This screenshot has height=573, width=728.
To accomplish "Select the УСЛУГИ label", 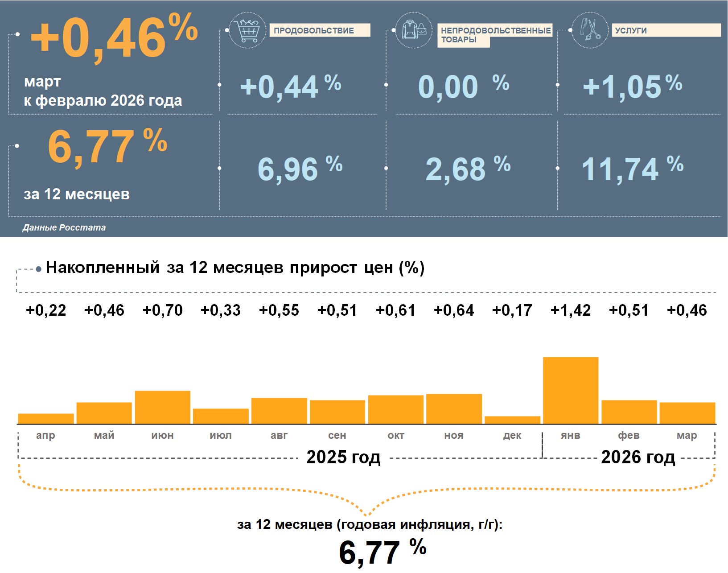I will click(x=666, y=30).
